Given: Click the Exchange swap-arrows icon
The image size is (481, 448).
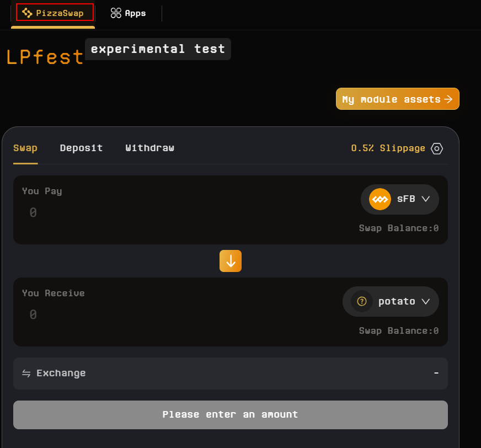Looking at the screenshot, I should coord(26,374).
